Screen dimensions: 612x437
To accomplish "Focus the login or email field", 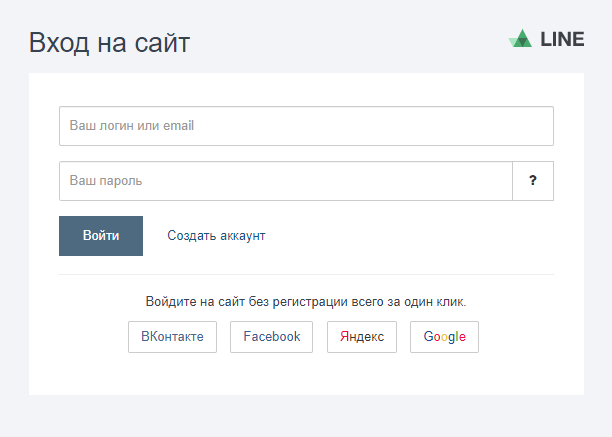I will click(306, 126).
